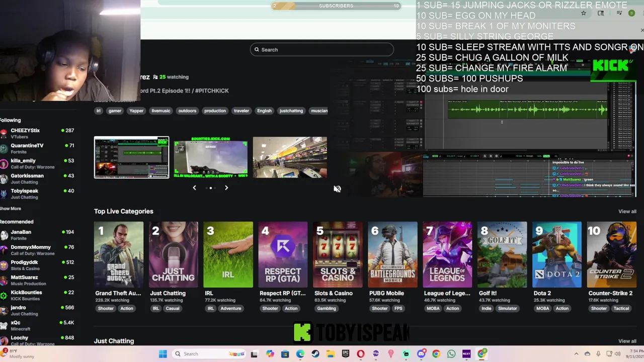Open Discord from taskbar
644x362 pixels.
[x=421, y=354]
